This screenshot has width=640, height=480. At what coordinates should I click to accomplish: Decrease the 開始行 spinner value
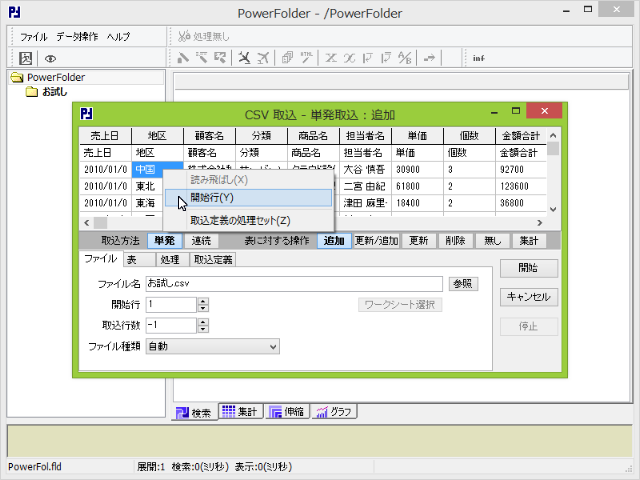click(203, 309)
